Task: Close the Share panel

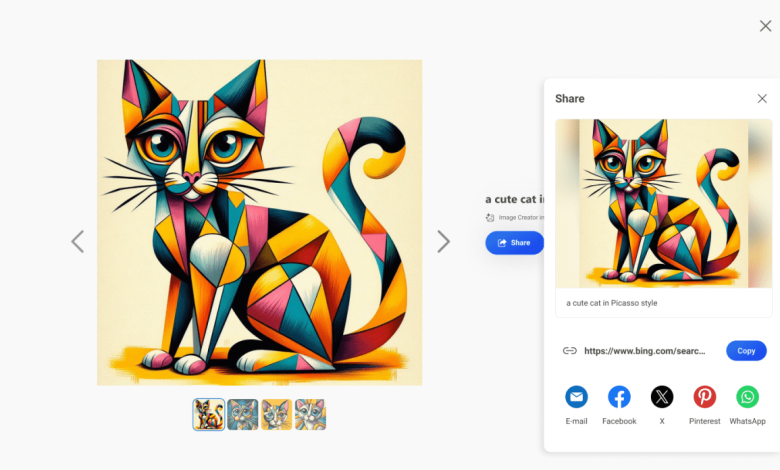Action: point(762,98)
